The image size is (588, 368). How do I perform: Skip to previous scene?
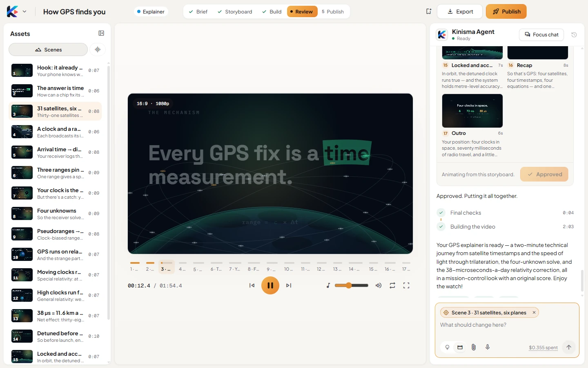pyautogui.click(x=252, y=285)
